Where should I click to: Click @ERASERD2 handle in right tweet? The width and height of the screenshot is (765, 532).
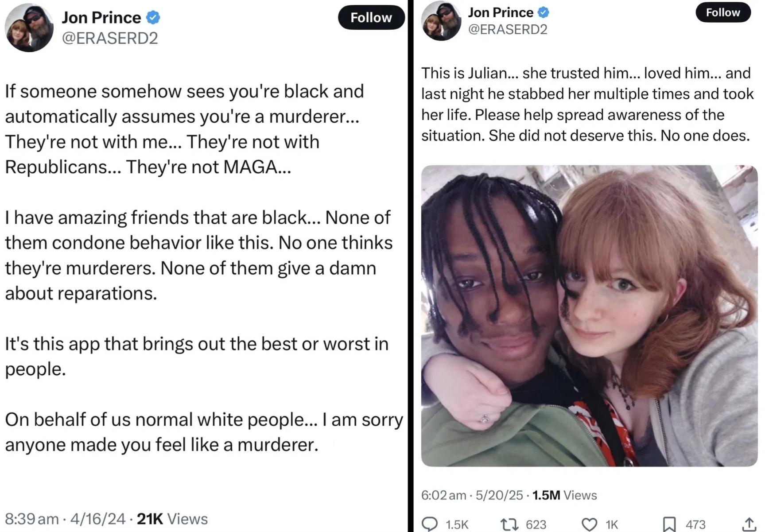(x=508, y=29)
